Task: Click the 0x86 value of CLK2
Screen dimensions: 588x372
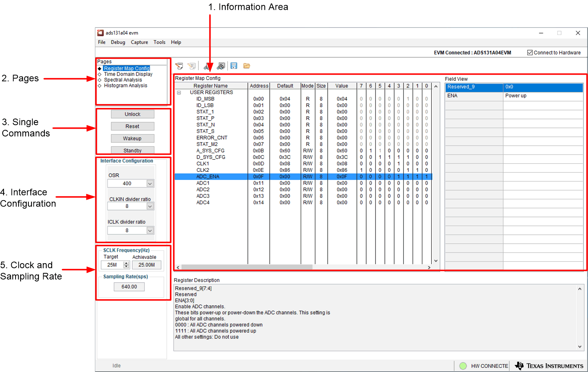Action: pos(342,170)
